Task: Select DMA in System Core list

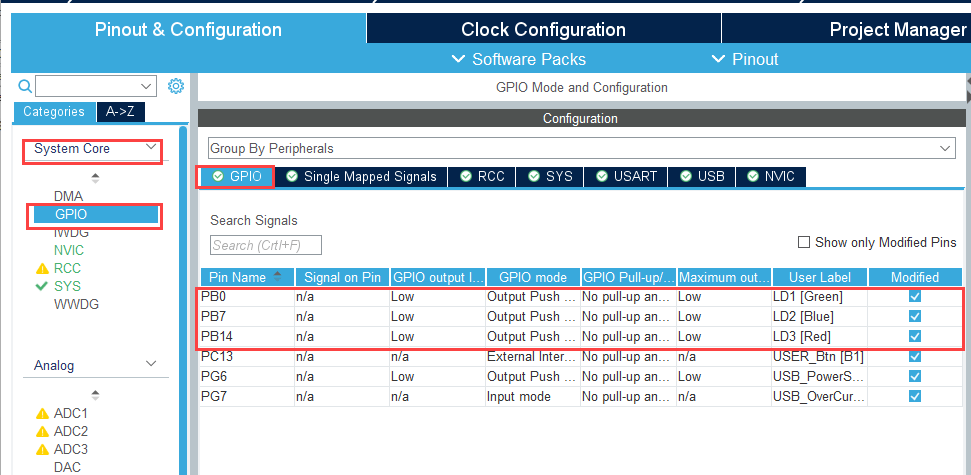Action: (68, 196)
